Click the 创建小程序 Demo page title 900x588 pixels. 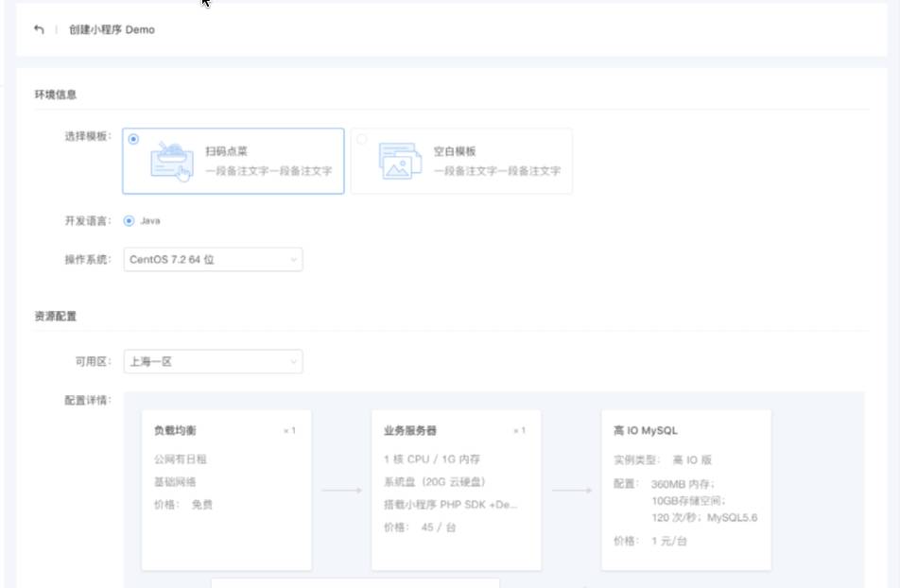(112, 30)
